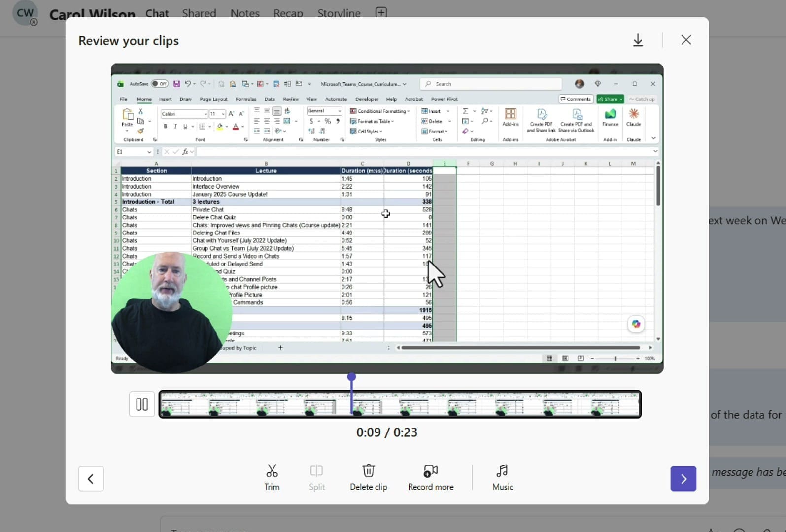Open the Font Color red A swatch
Viewport: 786px width, 532px height.
pos(235,127)
